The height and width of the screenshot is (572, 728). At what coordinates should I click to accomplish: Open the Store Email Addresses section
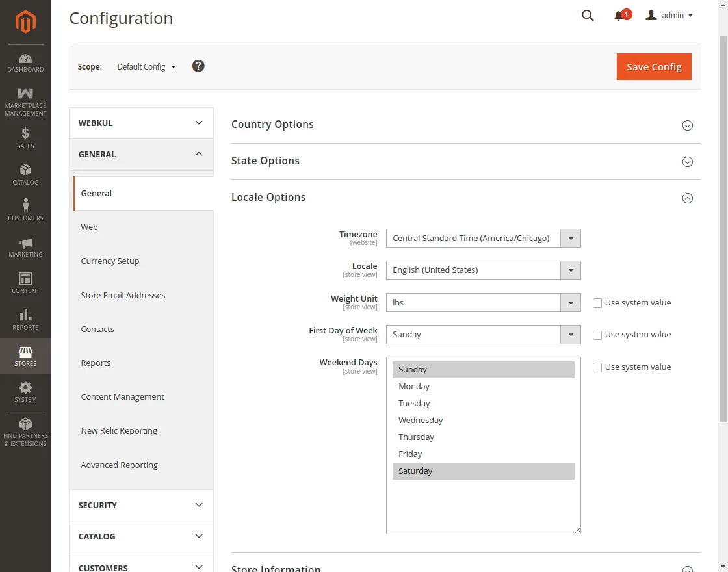[x=123, y=294]
